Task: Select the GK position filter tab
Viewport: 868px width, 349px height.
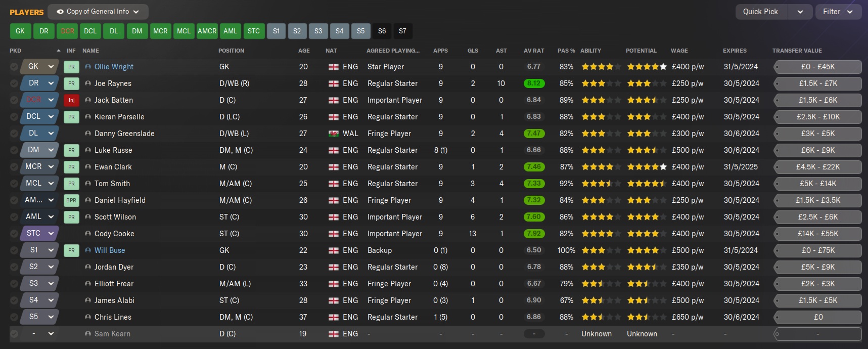Action: (20, 31)
